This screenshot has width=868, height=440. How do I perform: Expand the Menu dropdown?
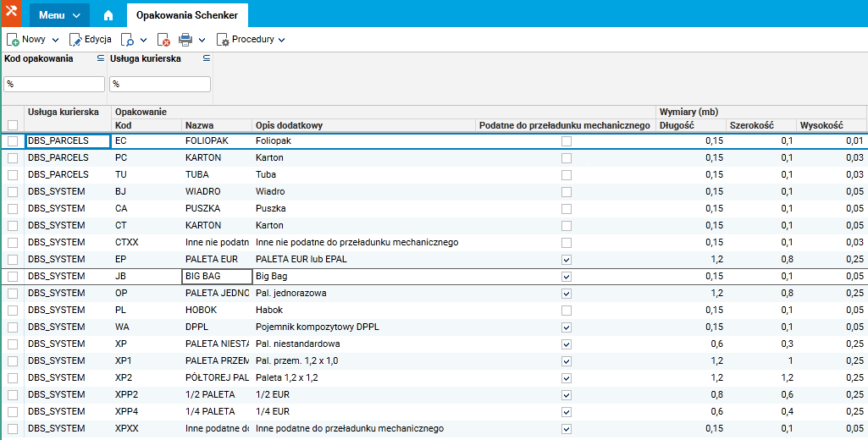coord(59,15)
